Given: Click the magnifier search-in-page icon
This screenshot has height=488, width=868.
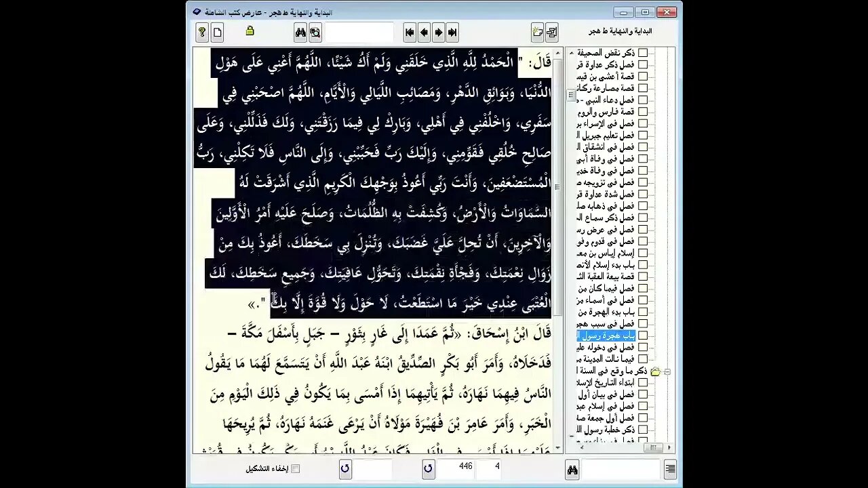Looking at the screenshot, I should click(x=315, y=32).
